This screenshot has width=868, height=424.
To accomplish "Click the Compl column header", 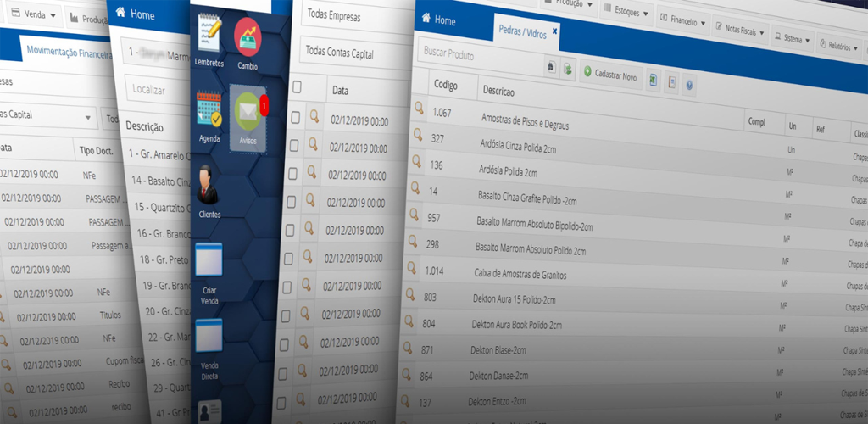I will coord(755,122).
